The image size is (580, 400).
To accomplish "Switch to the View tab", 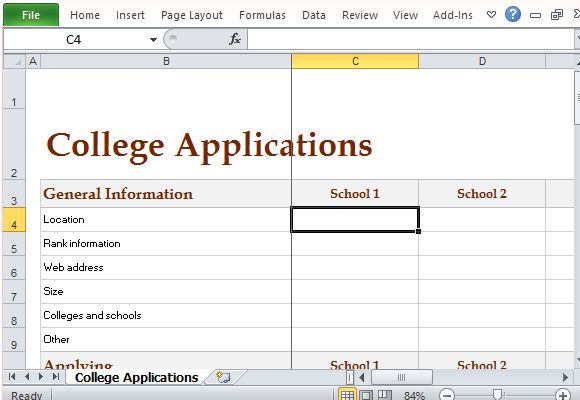I will 405,15.
